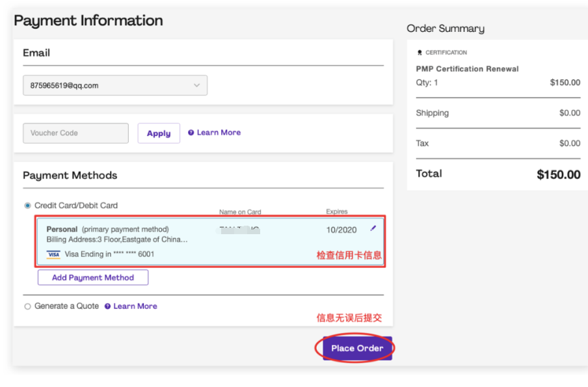Click the $150.00 total amount
Viewport: 588px width, 387px height.
(x=558, y=174)
